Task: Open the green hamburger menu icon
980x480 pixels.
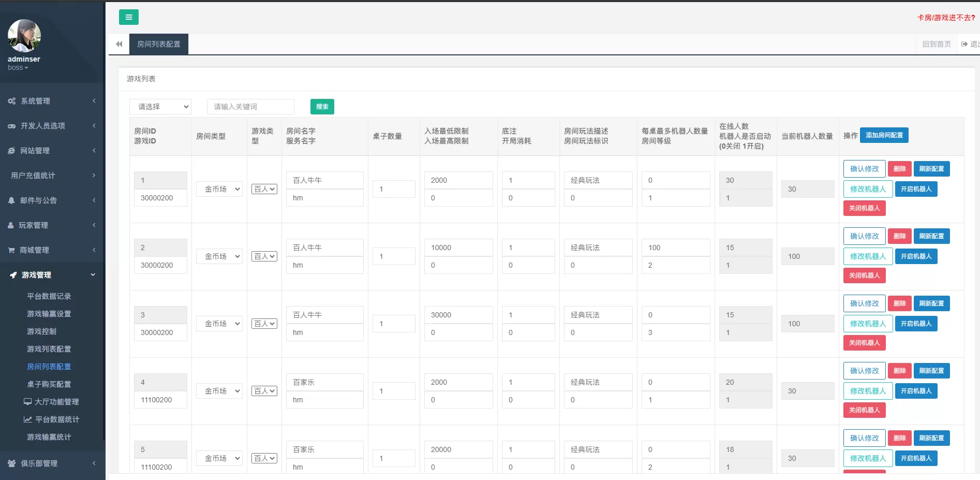Action: point(128,17)
